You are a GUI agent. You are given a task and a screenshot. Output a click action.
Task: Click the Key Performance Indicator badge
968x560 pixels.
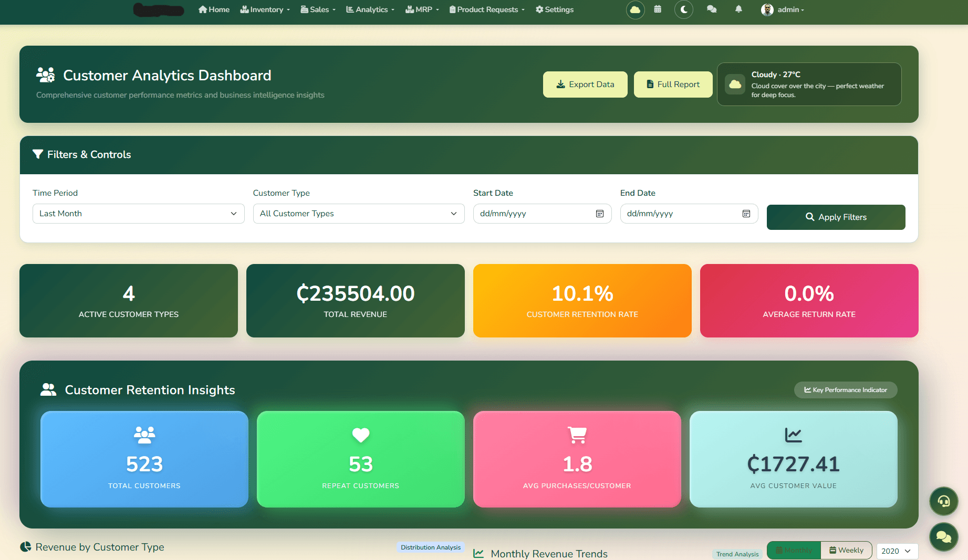(x=846, y=390)
